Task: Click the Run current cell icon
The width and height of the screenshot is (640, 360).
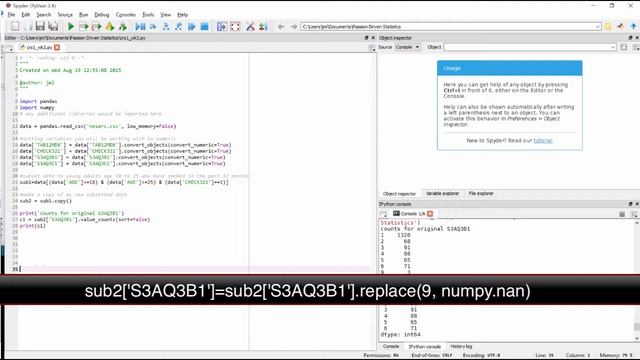Action: pyautogui.click(x=84, y=27)
